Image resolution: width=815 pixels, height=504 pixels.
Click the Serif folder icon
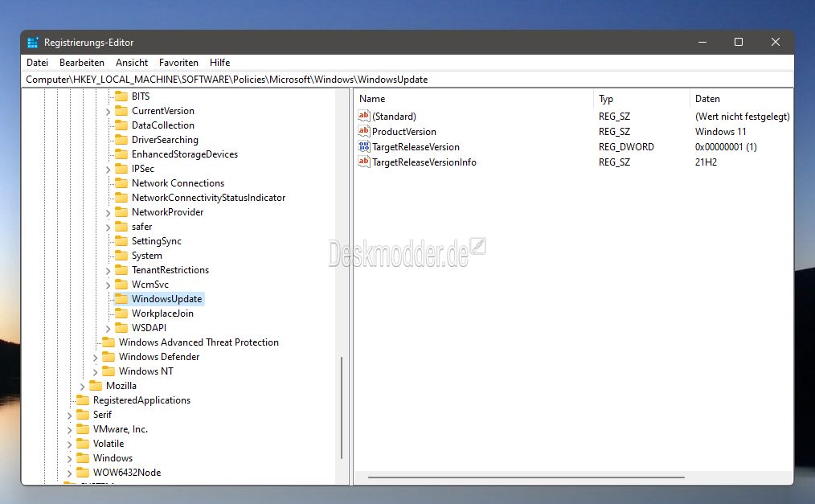click(x=83, y=415)
